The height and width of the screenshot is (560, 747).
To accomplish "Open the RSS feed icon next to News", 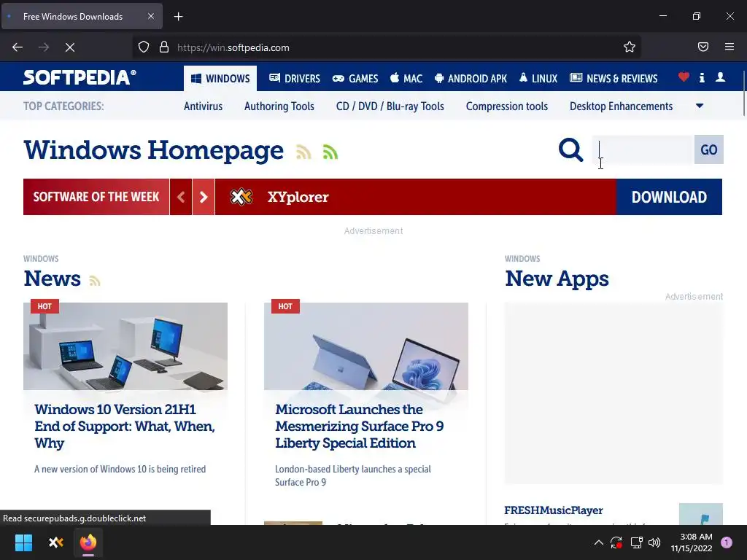I will coord(95,281).
